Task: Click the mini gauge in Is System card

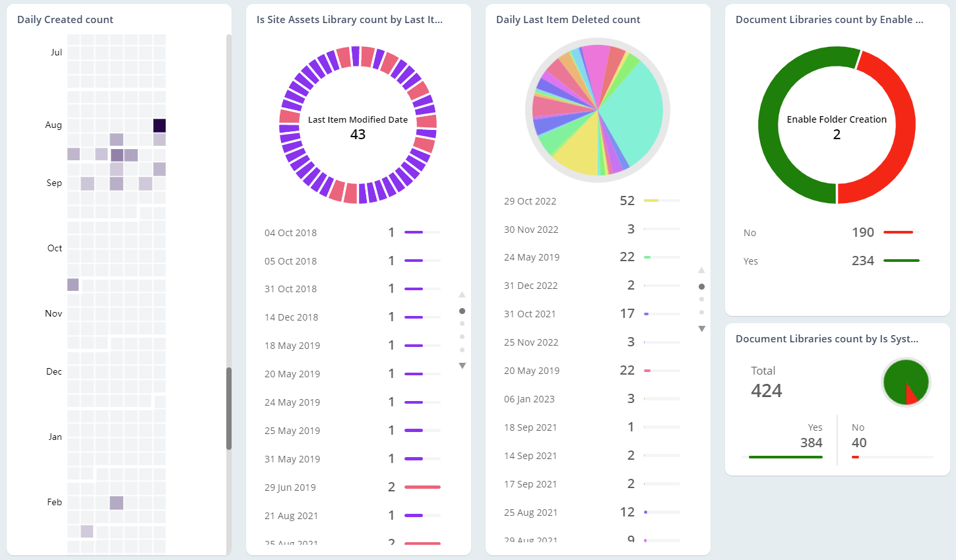Action: (906, 381)
